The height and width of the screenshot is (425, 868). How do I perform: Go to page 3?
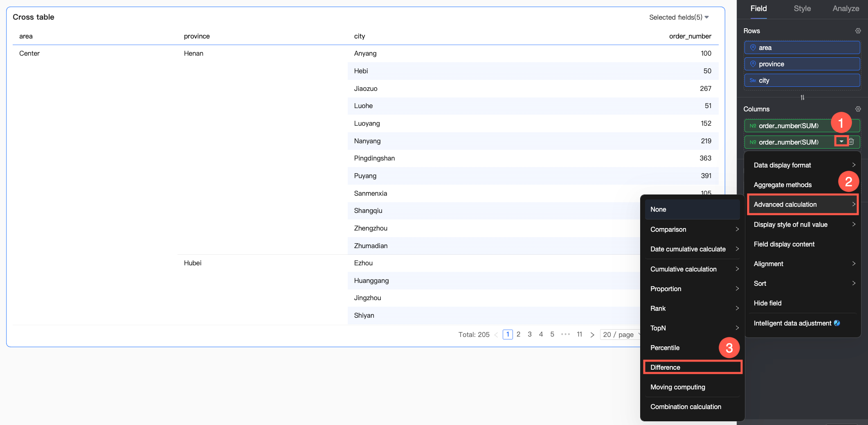(x=530, y=335)
